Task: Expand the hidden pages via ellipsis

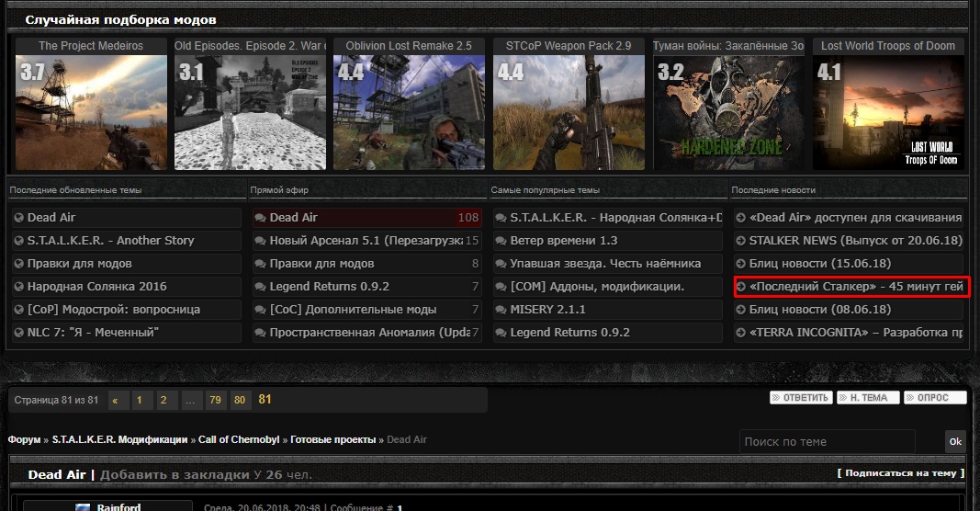Action: (192, 401)
